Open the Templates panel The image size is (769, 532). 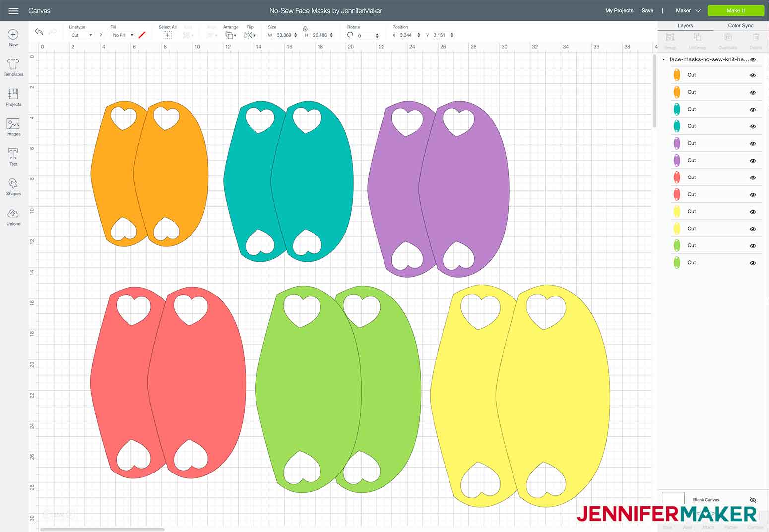[13, 67]
